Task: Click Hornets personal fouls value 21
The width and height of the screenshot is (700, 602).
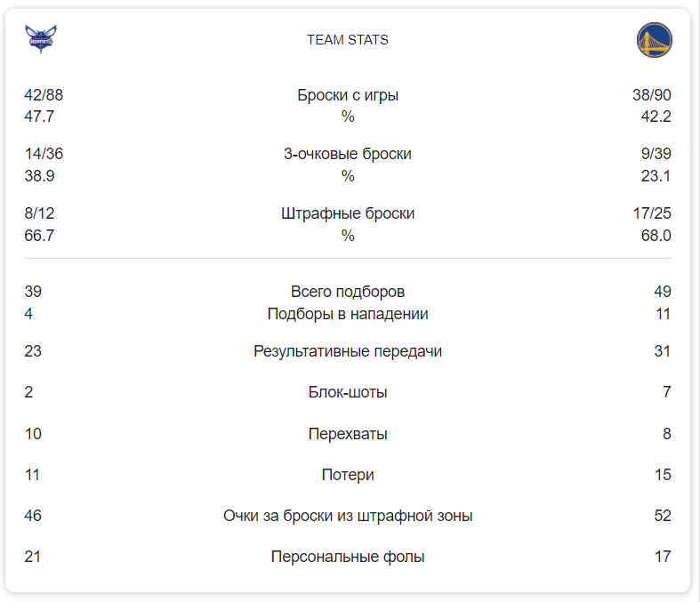Action: pos(32,557)
